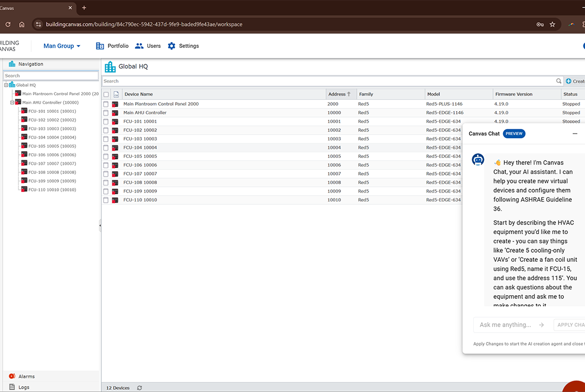
Task: Click the Global HQ building icon in header
Action: 110,66
